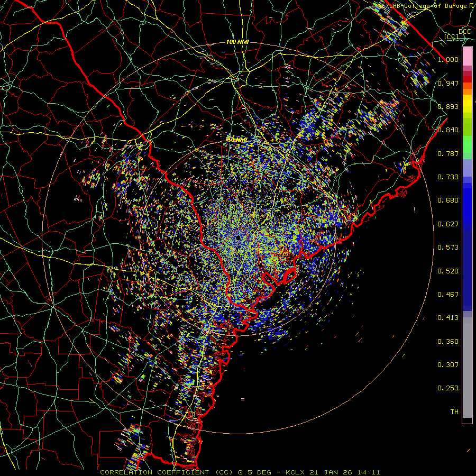Click the DCC label above legend
Screen dimensions: 476x476
point(464,32)
